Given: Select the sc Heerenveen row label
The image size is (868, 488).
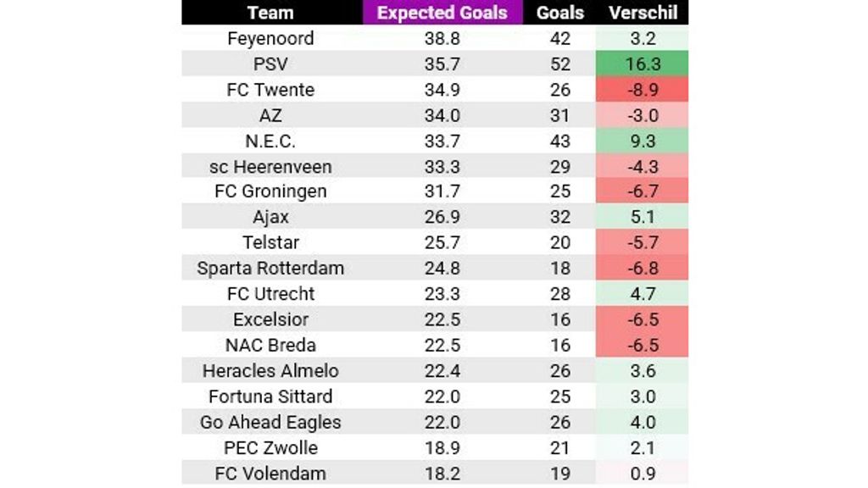Looking at the screenshot, I should [270, 166].
